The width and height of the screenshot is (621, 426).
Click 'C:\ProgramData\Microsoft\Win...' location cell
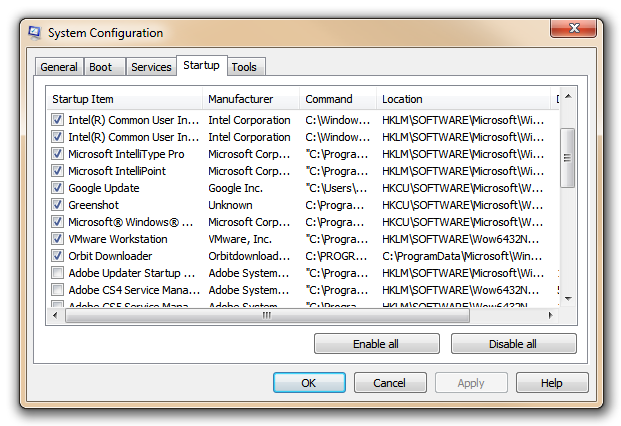(462, 256)
